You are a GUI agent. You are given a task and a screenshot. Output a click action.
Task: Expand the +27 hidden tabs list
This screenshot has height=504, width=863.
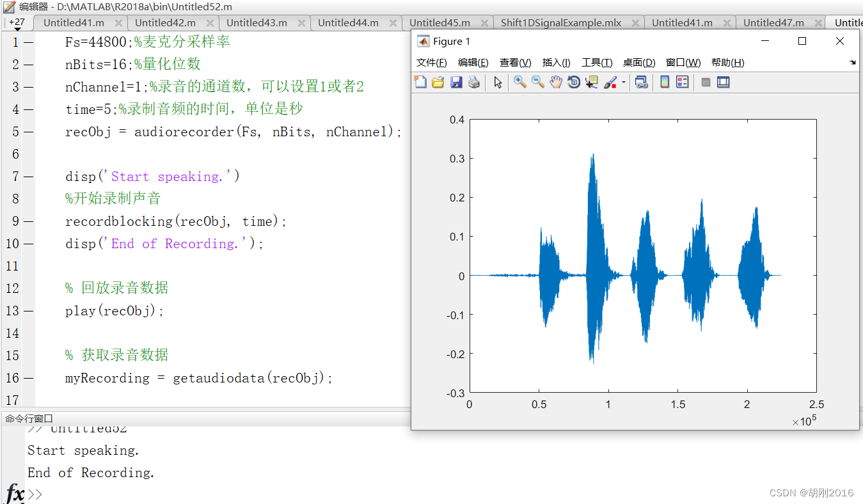[x=17, y=23]
